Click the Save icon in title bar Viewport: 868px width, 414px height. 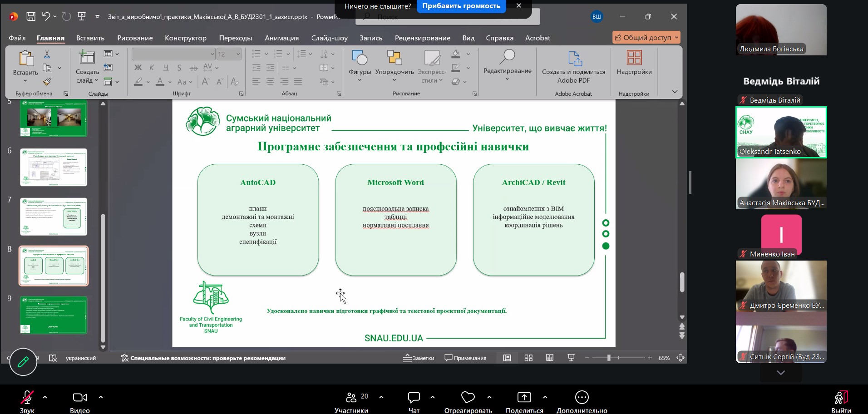click(x=31, y=17)
